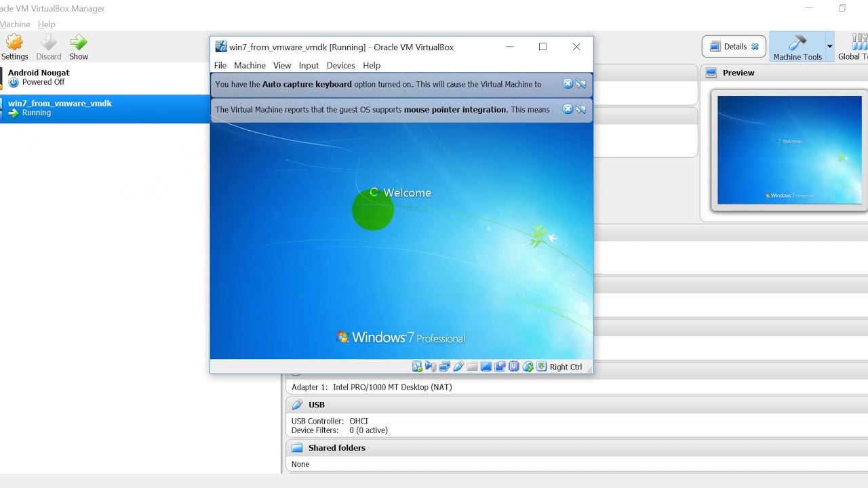Screen dimensions: 868x488
Task: Click the Device Filters 0 (0 active) text
Action: point(340,430)
